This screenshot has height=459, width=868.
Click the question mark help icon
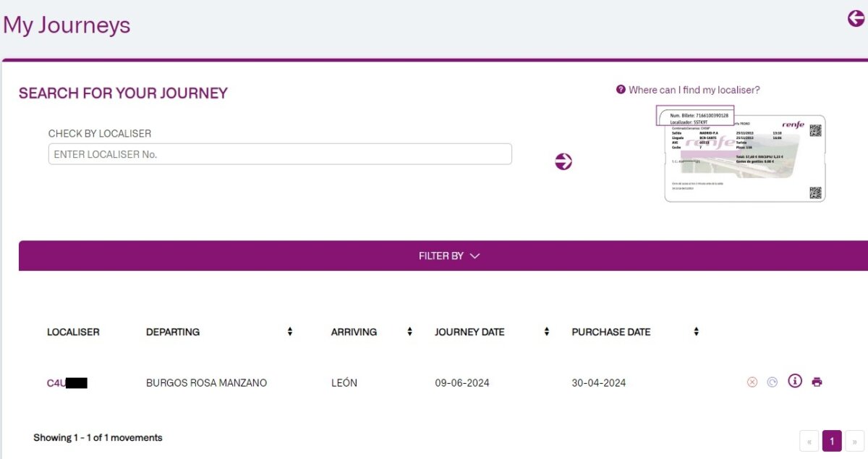tap(621, 90)
